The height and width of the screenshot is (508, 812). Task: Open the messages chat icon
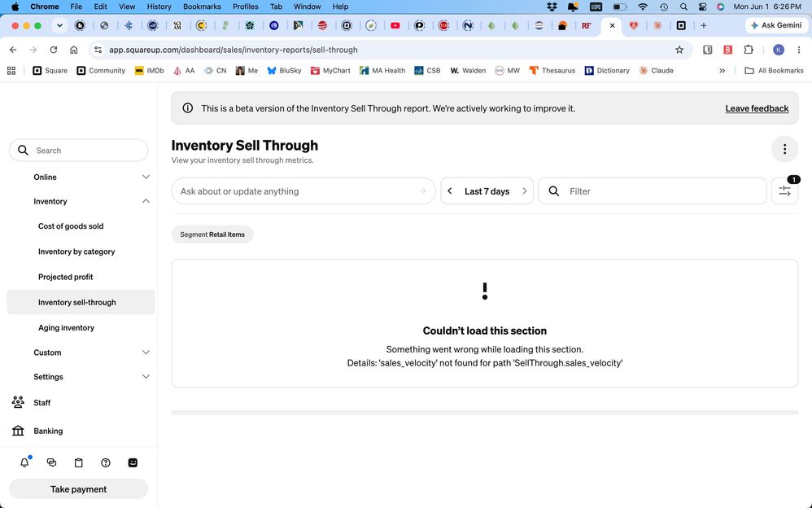(52, 462)
